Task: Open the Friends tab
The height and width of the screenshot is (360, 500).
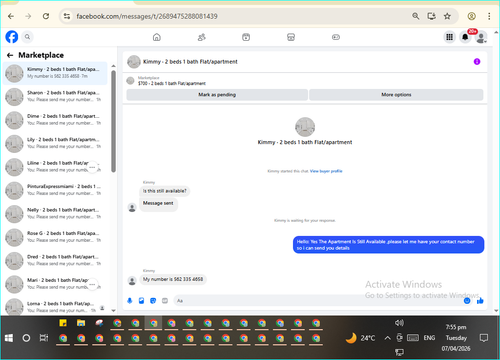Action: [x=201, y=37]
